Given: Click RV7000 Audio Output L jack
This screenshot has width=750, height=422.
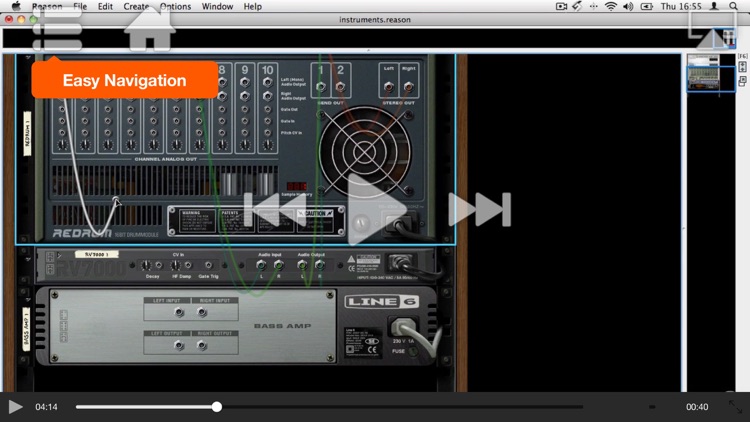Looking at the screenshot, I should click(302, 265).
